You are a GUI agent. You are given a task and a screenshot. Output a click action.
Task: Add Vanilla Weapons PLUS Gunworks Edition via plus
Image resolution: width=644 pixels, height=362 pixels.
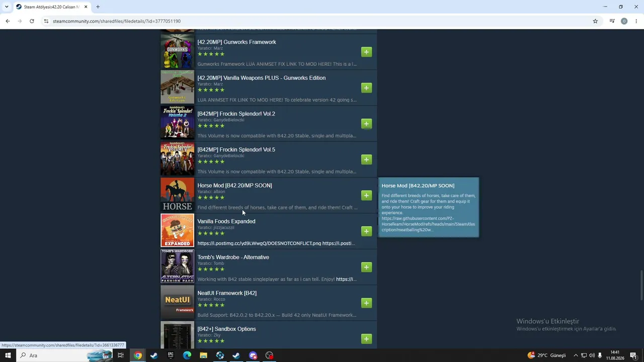point(366,87)
